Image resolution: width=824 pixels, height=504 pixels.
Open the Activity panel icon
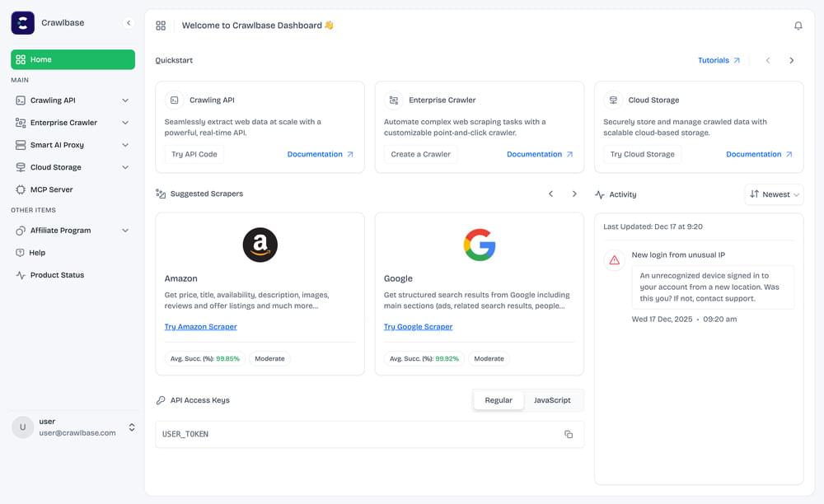point(598,194)
